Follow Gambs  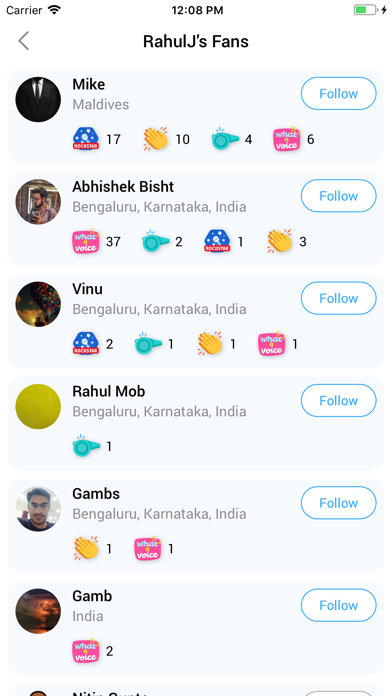(x=339, y=502)
